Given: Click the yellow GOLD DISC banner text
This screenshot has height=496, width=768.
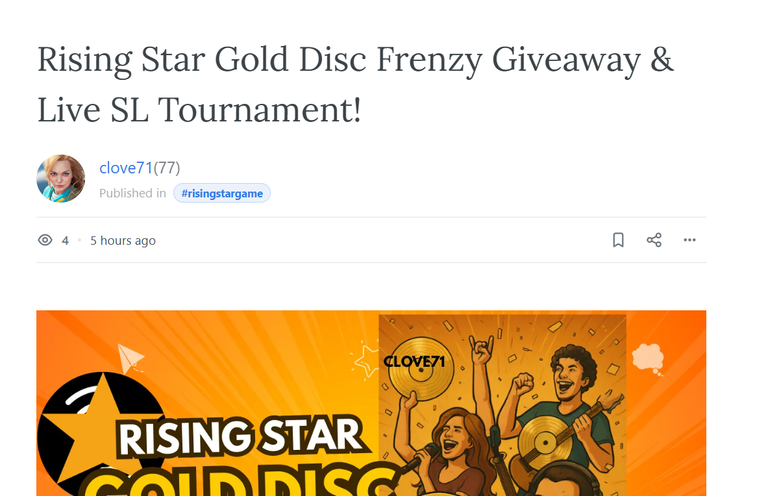Looking at the screenshot, I should (240, 480).
